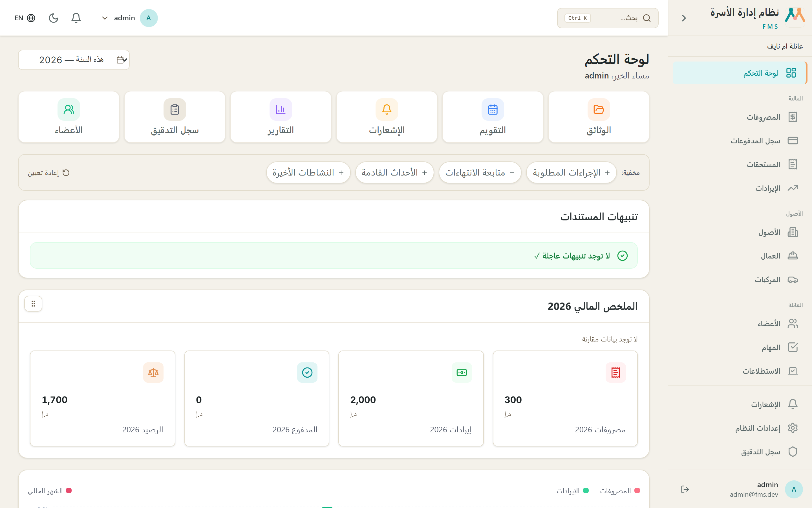
Task: Collapse the sidebar with chevron
Action: coord(684,18)
